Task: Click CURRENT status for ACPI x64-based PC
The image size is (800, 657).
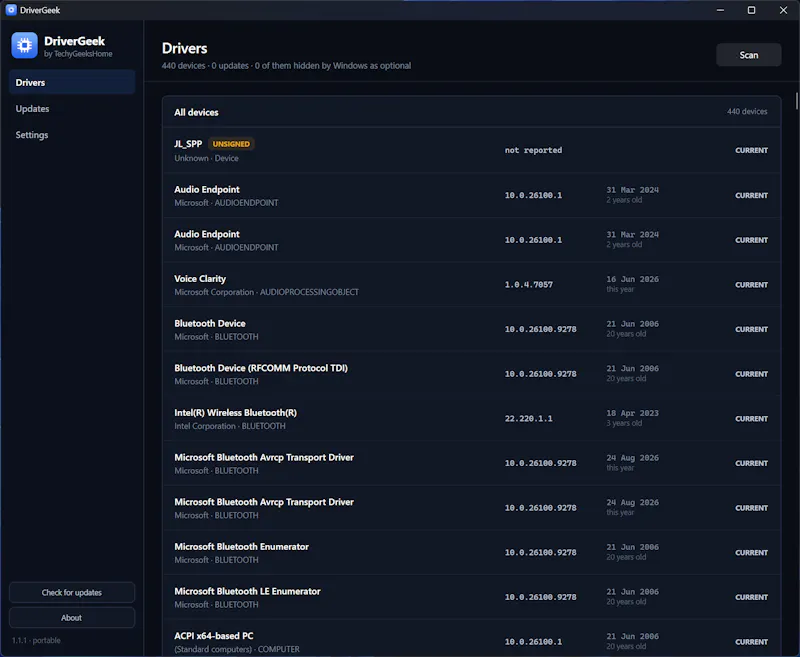Action: tap(751, 642)
